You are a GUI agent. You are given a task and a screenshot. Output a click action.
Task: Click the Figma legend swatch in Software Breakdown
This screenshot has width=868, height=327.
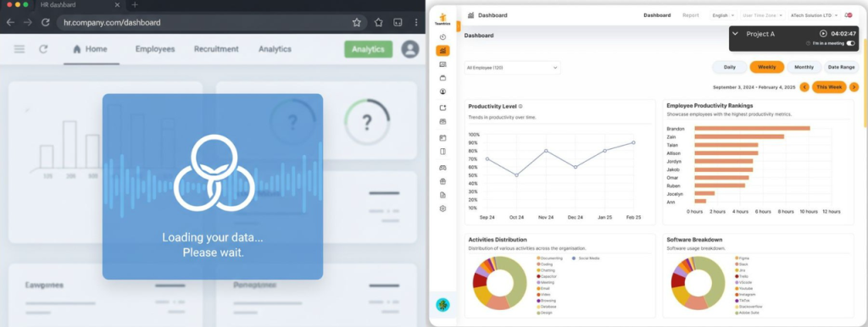pyautogui.click(x=737, y=258)
